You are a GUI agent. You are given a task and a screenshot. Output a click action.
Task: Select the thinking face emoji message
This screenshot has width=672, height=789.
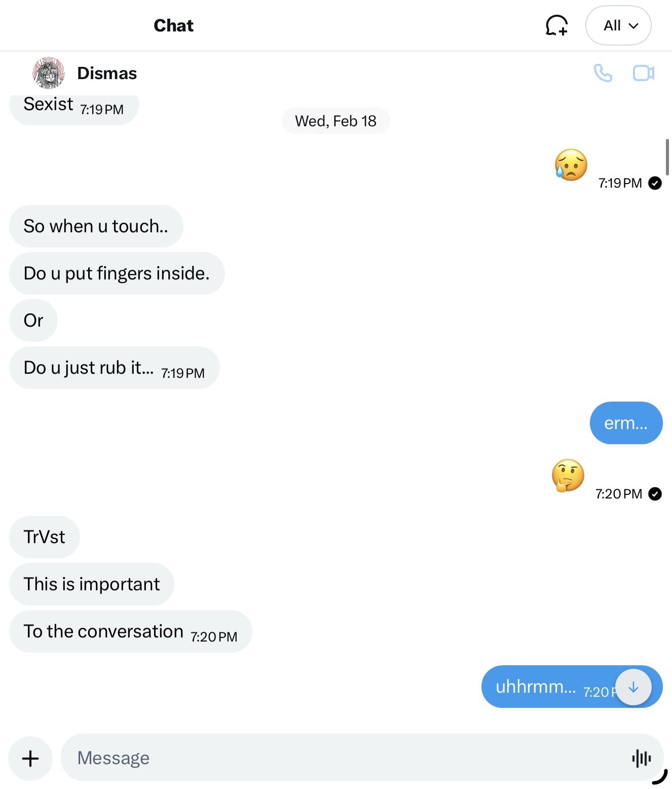pyautogui.click(x=568, y=476)
